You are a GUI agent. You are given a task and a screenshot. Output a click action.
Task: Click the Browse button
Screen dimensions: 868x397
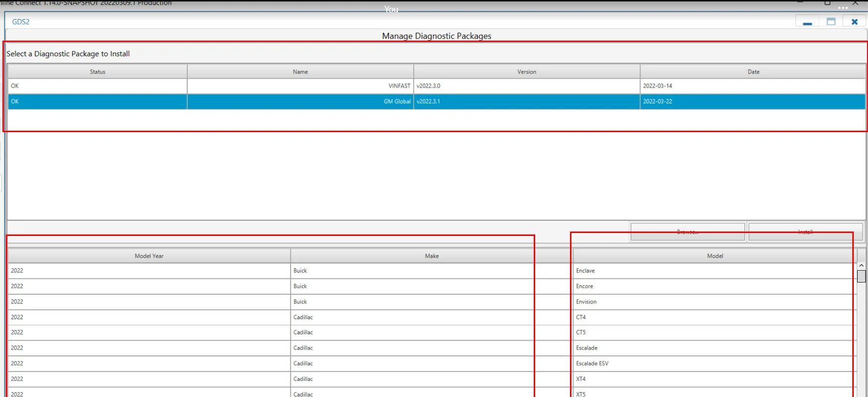(687, 232)
